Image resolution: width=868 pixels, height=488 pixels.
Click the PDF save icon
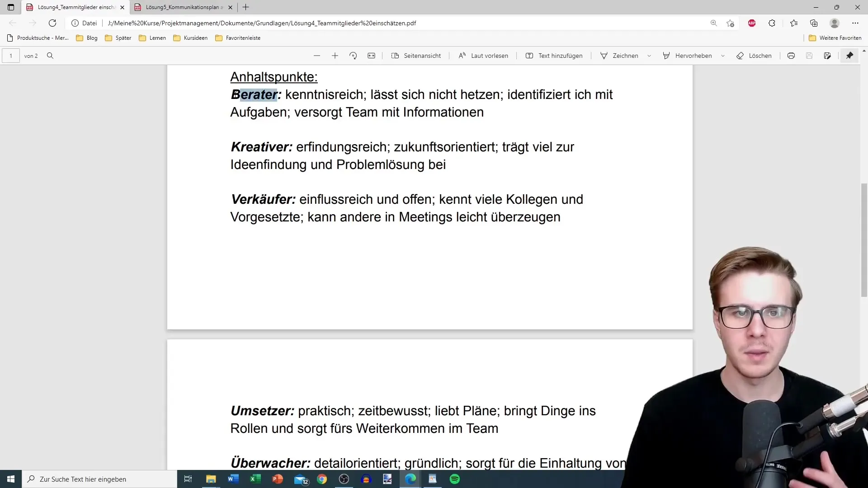(x=809, y=56)
